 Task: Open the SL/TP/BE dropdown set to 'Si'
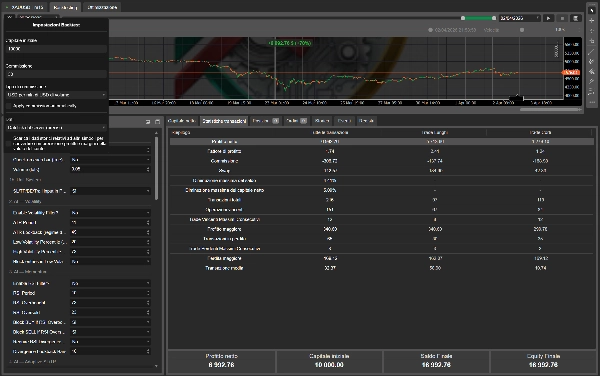(111, 191)
